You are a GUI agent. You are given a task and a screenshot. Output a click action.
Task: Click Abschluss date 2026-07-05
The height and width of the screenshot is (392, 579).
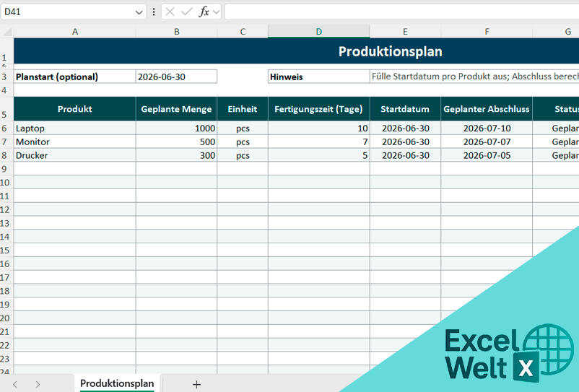point(487,155)
